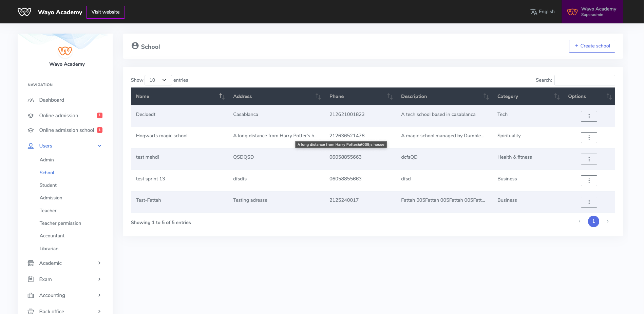Go to Teacher permission page
The image size is (644, 314).
tap(60, 223)
